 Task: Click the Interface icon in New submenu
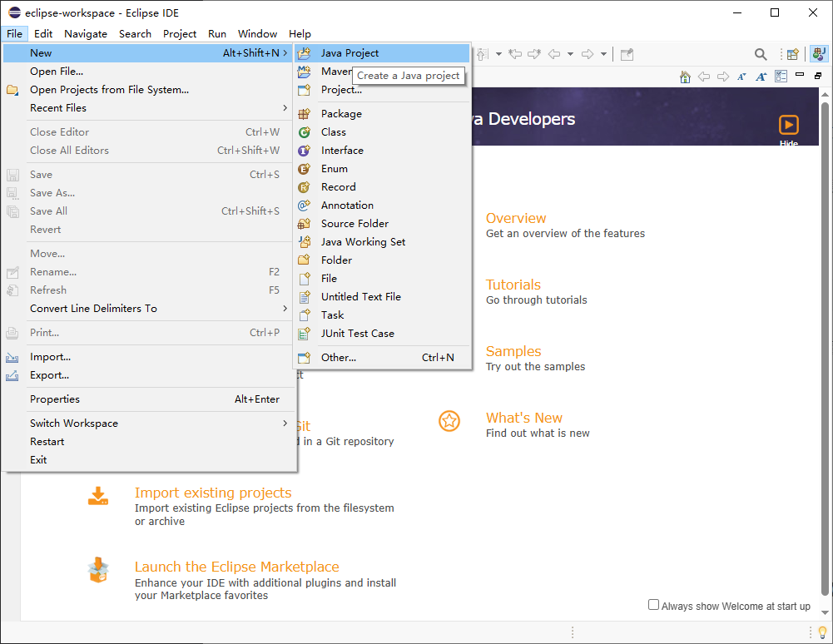pos(304,151)
